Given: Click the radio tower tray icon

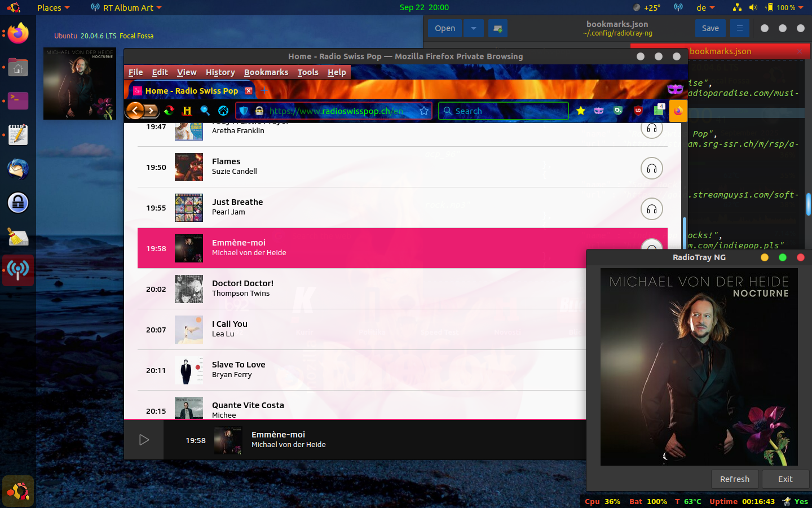Looking at the screenshot, I should pos(678,7).
